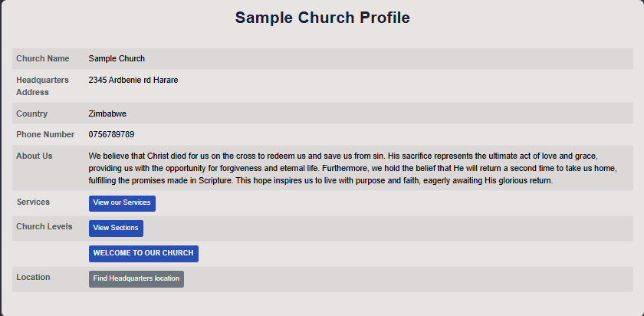644x316 pixels.
Task: Select the Church Levels row label
Action: (x=44, y=227)
